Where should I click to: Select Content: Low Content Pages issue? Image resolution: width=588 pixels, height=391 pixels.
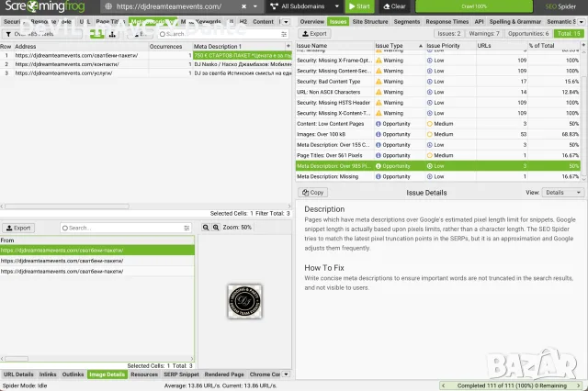[438, 124]
